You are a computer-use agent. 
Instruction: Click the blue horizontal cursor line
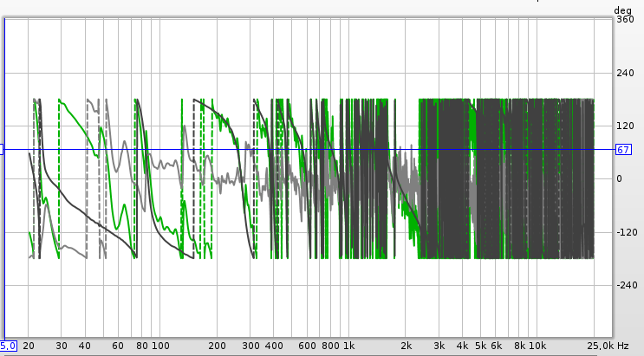308,150
